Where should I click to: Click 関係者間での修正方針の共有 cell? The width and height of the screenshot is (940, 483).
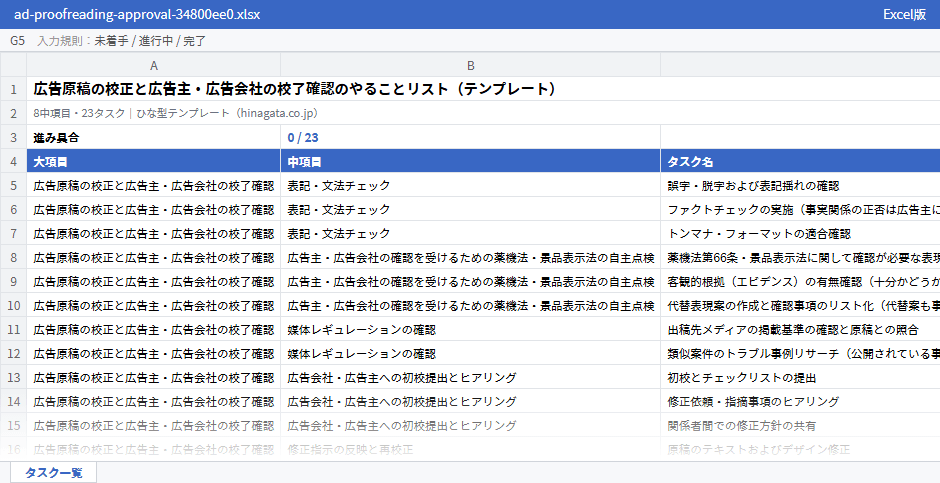pos(800,425)
